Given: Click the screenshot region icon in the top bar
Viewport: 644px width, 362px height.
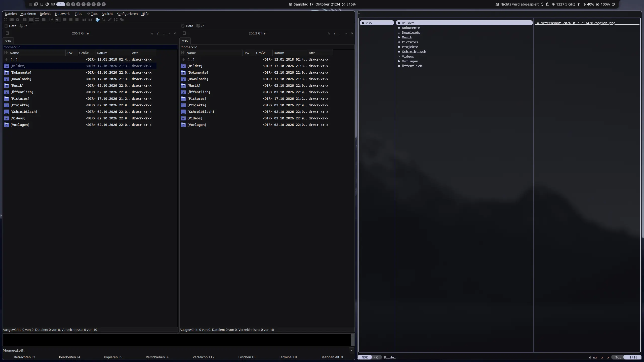Looking at the screenshot, I should [x=42, y=4].
